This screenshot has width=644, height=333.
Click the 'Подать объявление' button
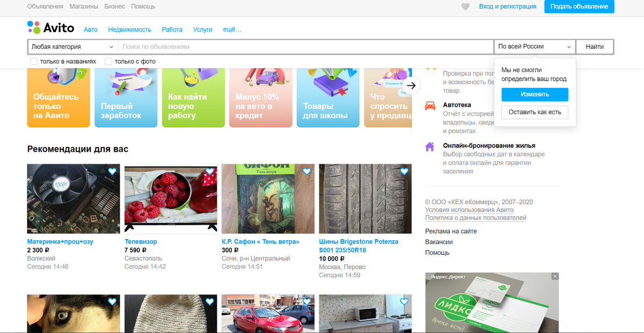pyautogui.click(x=579, y=6)
